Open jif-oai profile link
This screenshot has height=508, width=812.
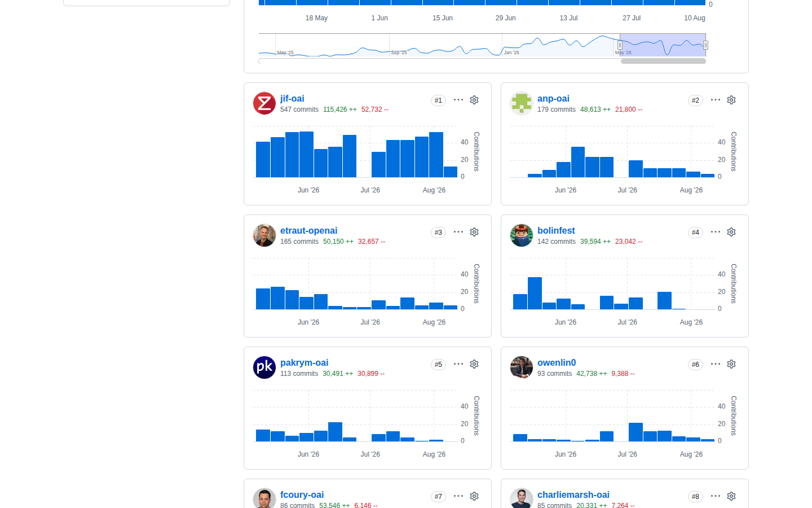coord(292,98)
